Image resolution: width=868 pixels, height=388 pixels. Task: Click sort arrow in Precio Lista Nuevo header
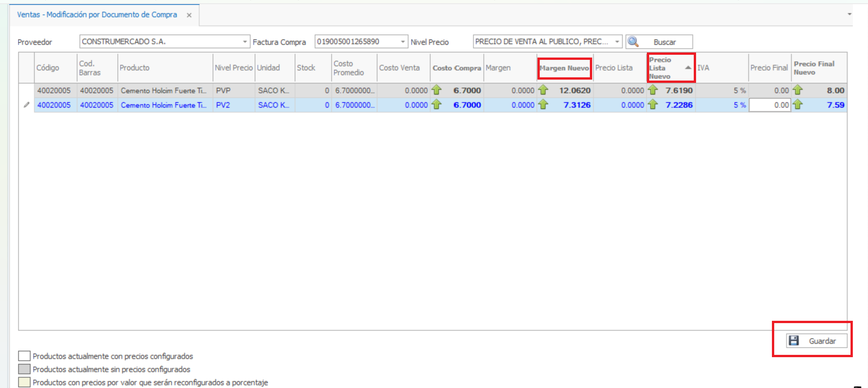(x=688, y=68)
